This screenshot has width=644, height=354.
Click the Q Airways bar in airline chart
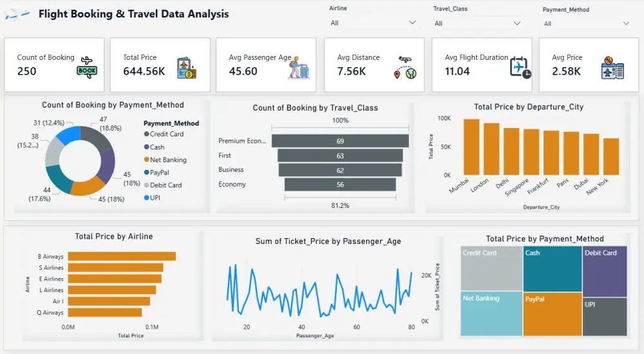(x=105, y=312)
